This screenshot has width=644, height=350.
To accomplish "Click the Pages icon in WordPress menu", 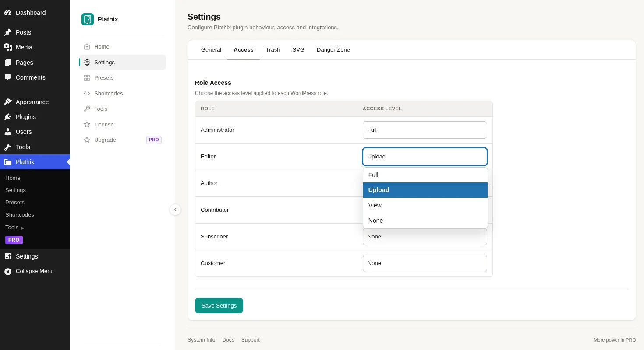I will pyautogui.click(x=8, y=63).
